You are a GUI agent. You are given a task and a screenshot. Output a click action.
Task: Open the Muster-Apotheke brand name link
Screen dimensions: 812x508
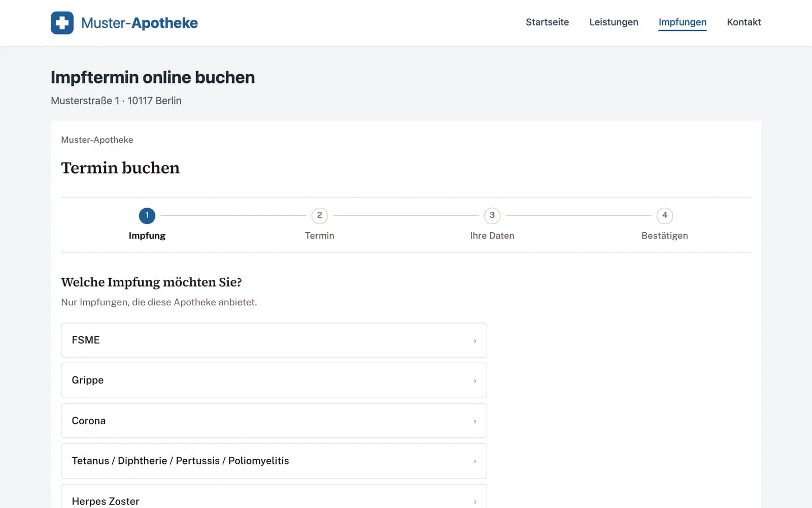point(140,23)
